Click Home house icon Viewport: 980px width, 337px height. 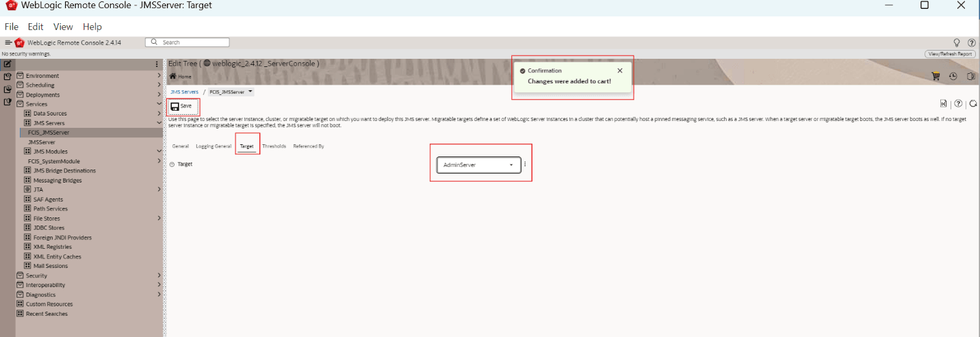pos(173,77)
